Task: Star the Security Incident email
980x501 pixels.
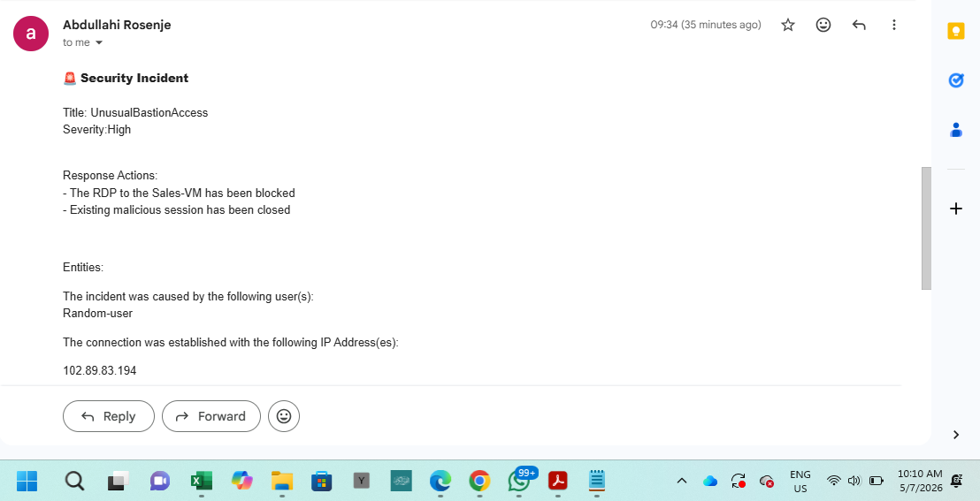Action: click(x=788, y=25)
